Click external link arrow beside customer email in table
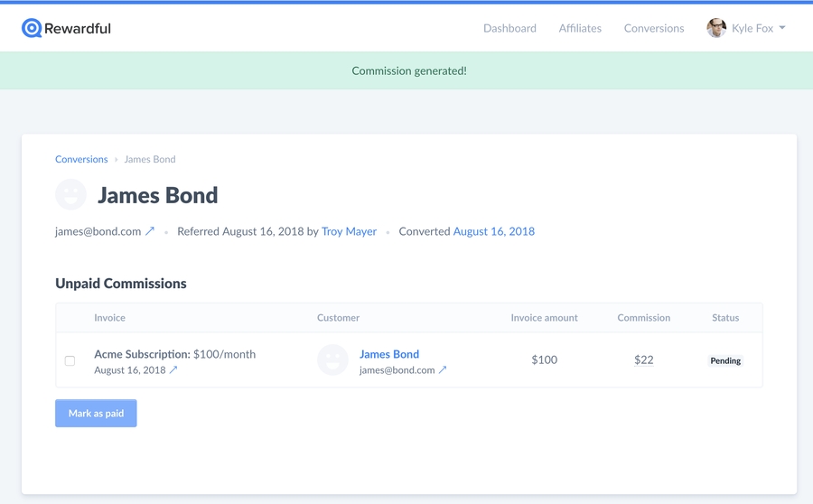Screen dimensions: 813x504 (443, 369)
